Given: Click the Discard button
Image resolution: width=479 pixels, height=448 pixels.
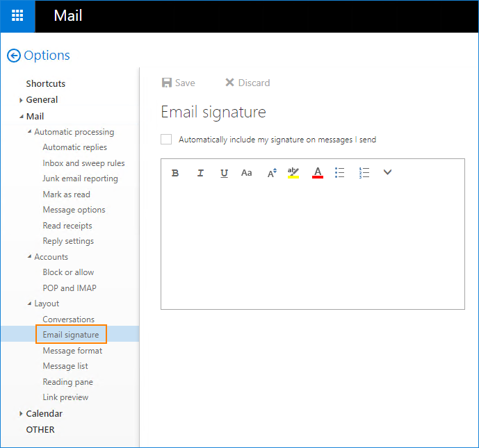Looking at the screenshot, I should pos(247,83).
